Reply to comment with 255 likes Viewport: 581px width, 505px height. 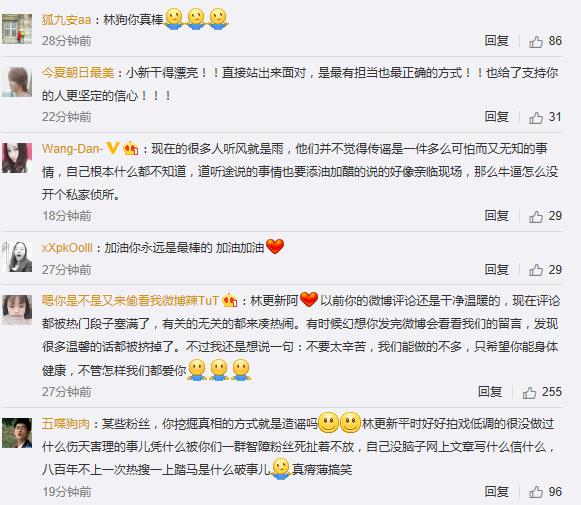click(x=490, y=392)
